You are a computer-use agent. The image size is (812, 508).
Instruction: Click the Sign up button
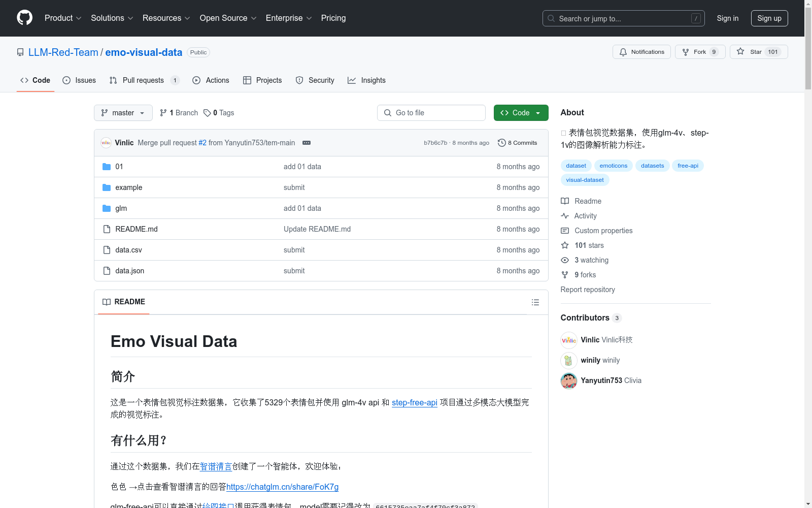(x=769, y=18)
